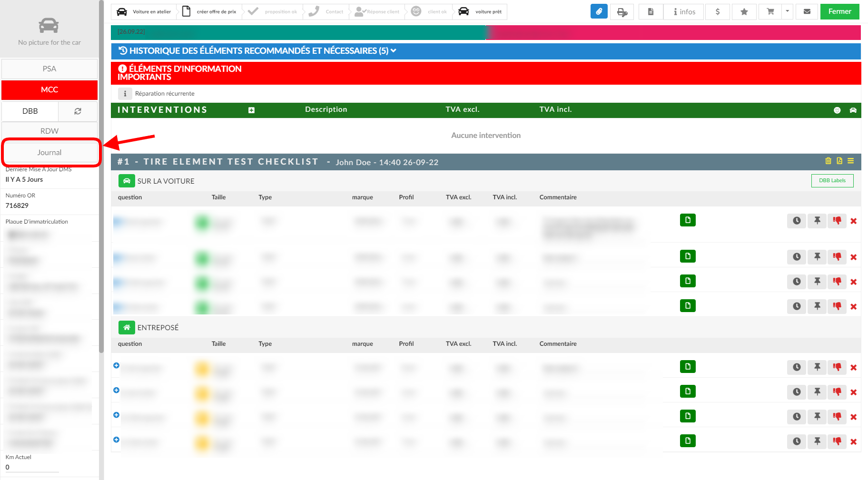Select the 'client ok' status step
Image resolution: width=868 pixels, height=480 pixels.
coord(429,11)
